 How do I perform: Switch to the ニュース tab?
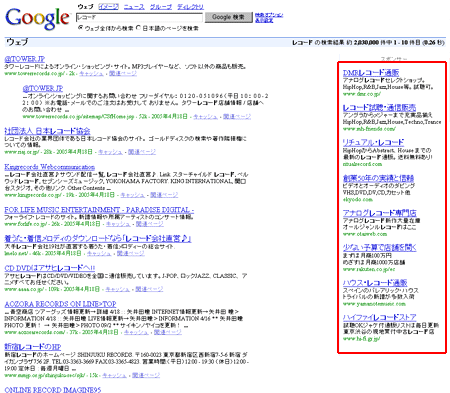pos(134,7)
